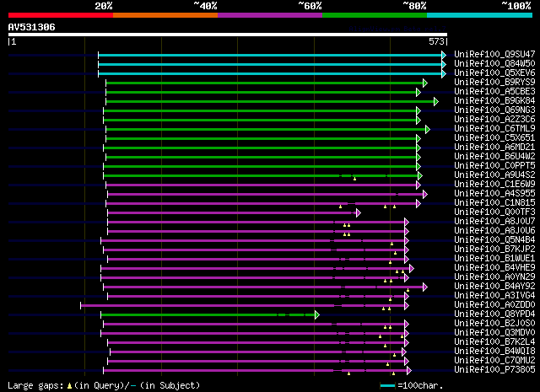Click the text UniRef100_B1WUE1

point(494,259)
